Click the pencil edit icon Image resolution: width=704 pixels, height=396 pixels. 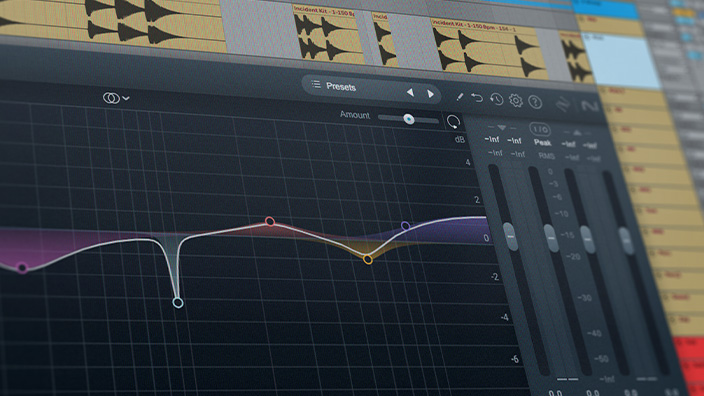pyautogui.click(x=460, y=96)
